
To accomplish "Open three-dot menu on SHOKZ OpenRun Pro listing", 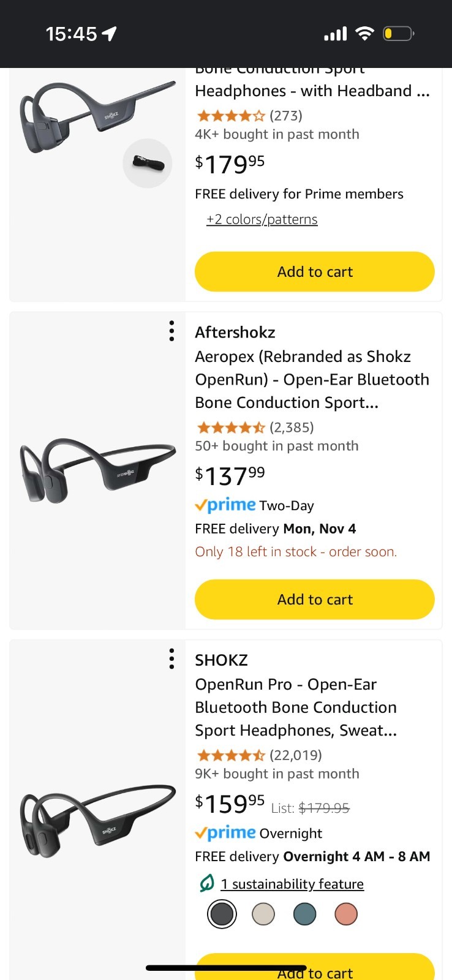I will (171, 658).
